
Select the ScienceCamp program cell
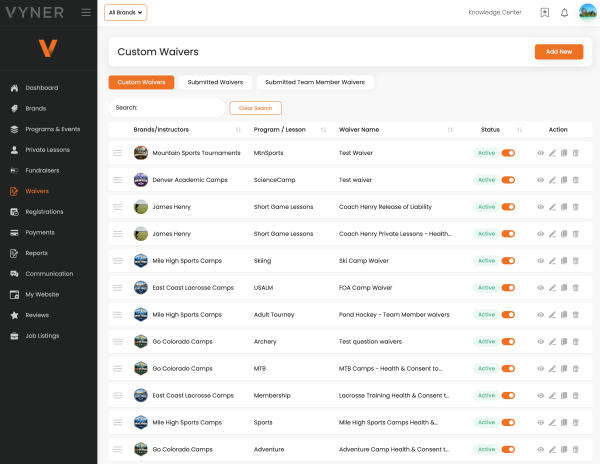coord(274,180)
